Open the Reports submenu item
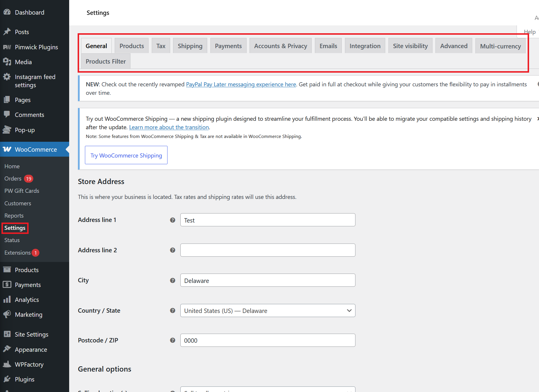Image resolution: width=539 pixels, height=392 pixels. (x=14, y=216)
